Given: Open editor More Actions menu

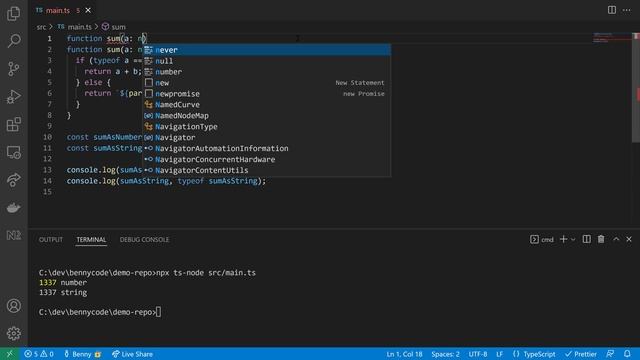Looking at the screenshot, I should [x=627, y=10].
